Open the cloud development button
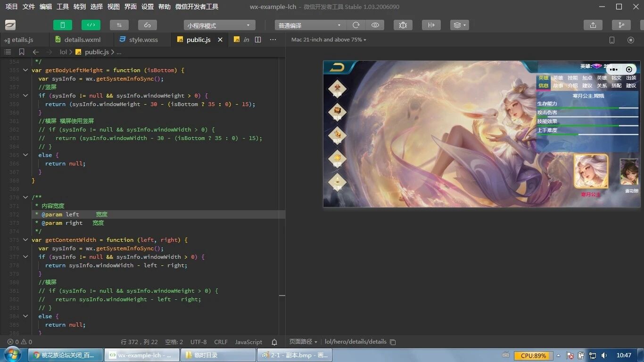644x362 pixels. point(148,25)
